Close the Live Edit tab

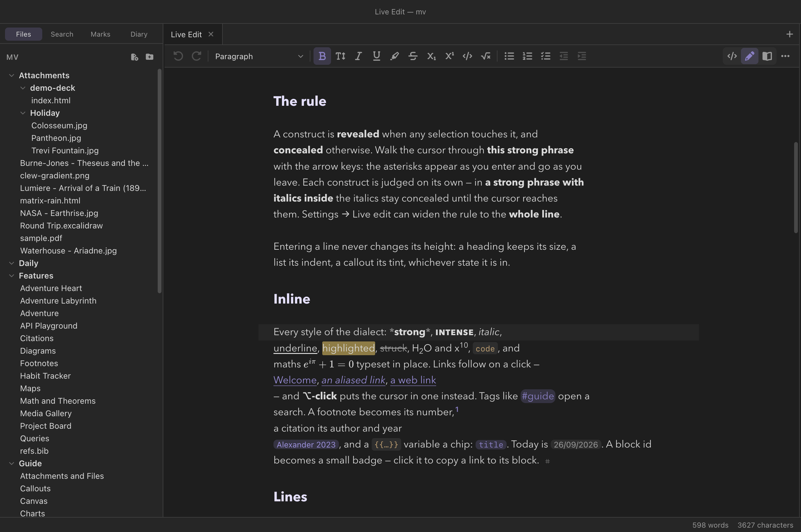pos(211,34)
